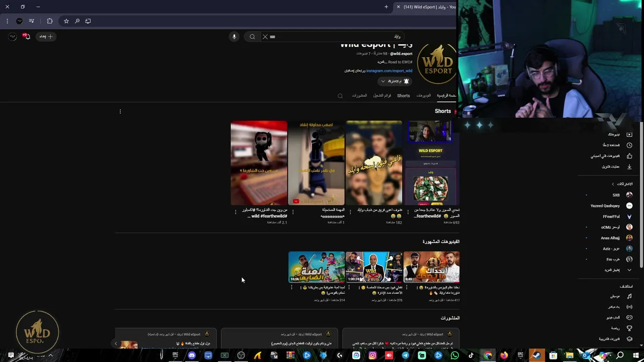Click the YouTube search magnifier button

click(253, 37)
